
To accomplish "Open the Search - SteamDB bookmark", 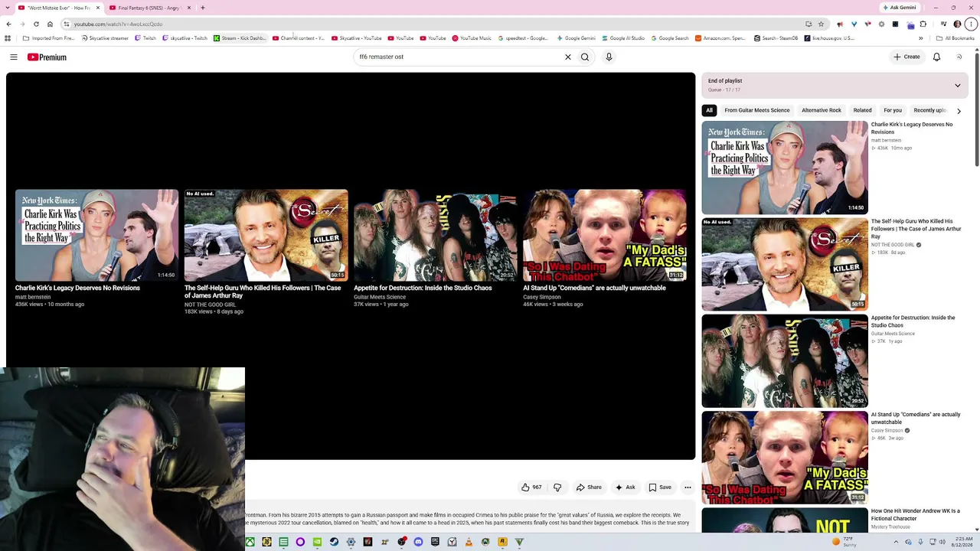I will coord(776,38).
